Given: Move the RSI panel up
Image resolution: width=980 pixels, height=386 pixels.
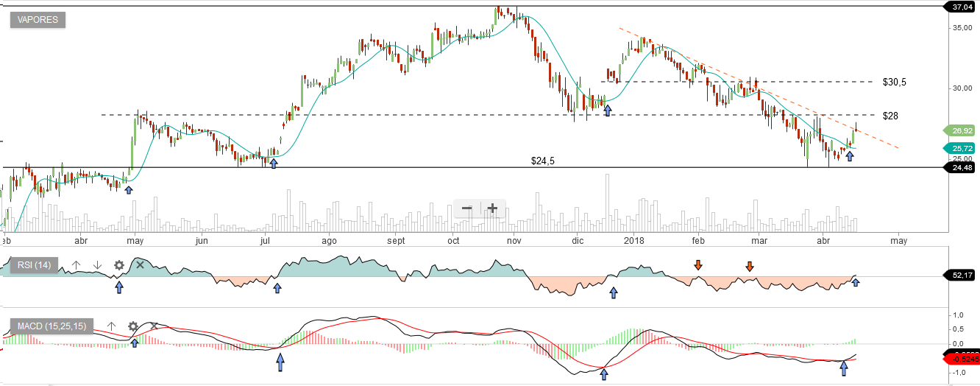Looking at the screenshot, I should pyautogui.click(x=76, y=264).
